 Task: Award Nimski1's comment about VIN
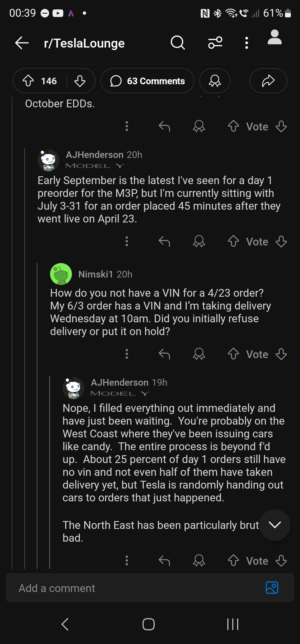(x=199, y=354)
